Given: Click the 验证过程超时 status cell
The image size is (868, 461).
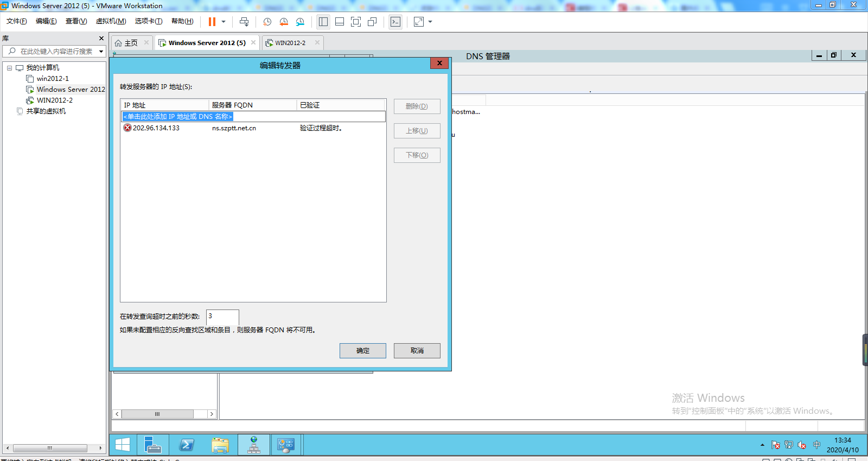Looking at the screenshot, I should (x=321, y=128).
